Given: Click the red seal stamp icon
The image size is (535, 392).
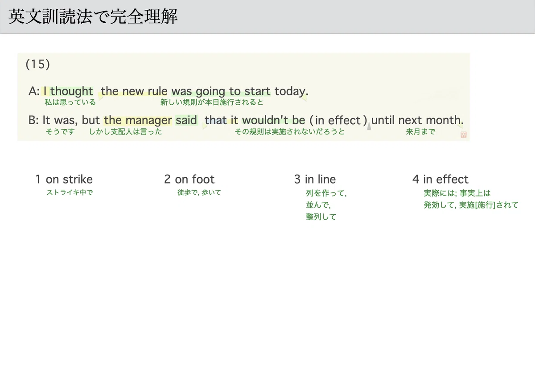Looking at the screenshot, I should 464,135.
